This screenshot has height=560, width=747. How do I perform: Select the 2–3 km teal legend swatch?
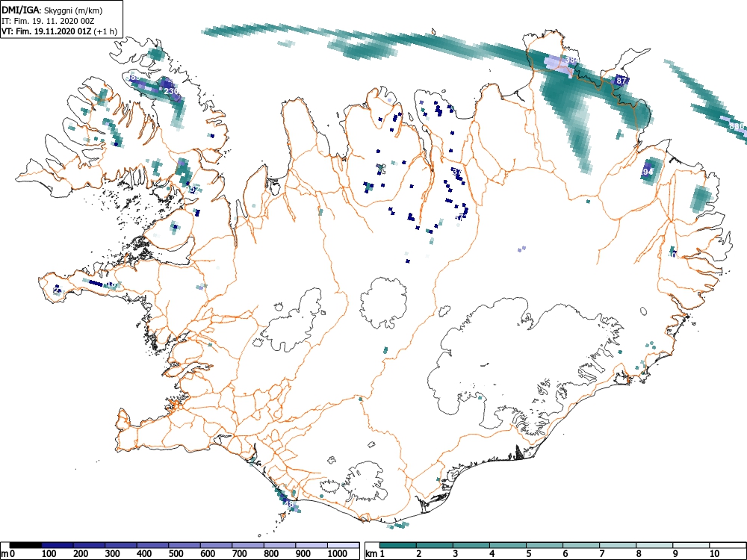435,545
